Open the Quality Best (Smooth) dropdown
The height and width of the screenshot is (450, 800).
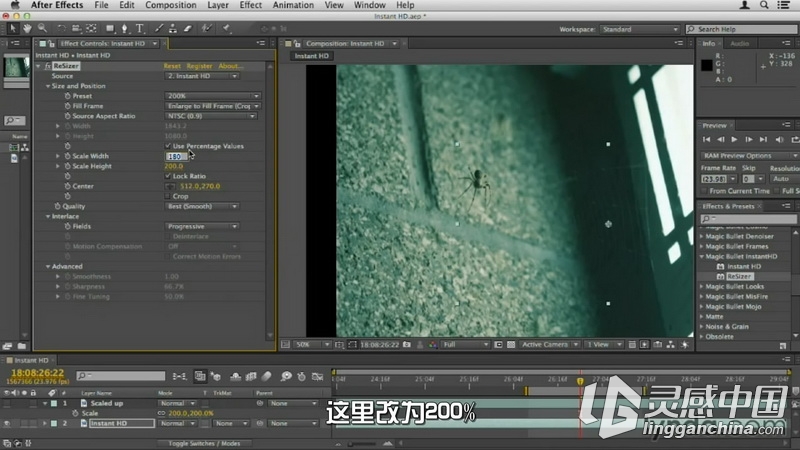[202, 206]
